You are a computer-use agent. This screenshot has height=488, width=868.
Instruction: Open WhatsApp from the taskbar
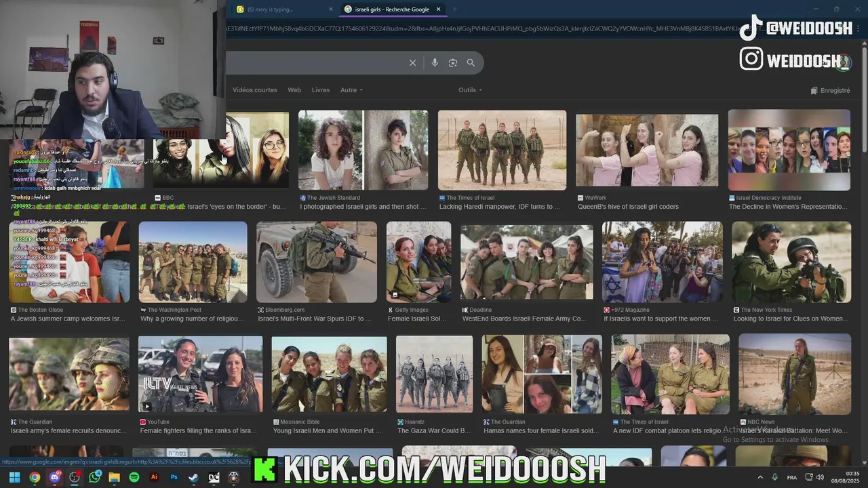point(94,477)
